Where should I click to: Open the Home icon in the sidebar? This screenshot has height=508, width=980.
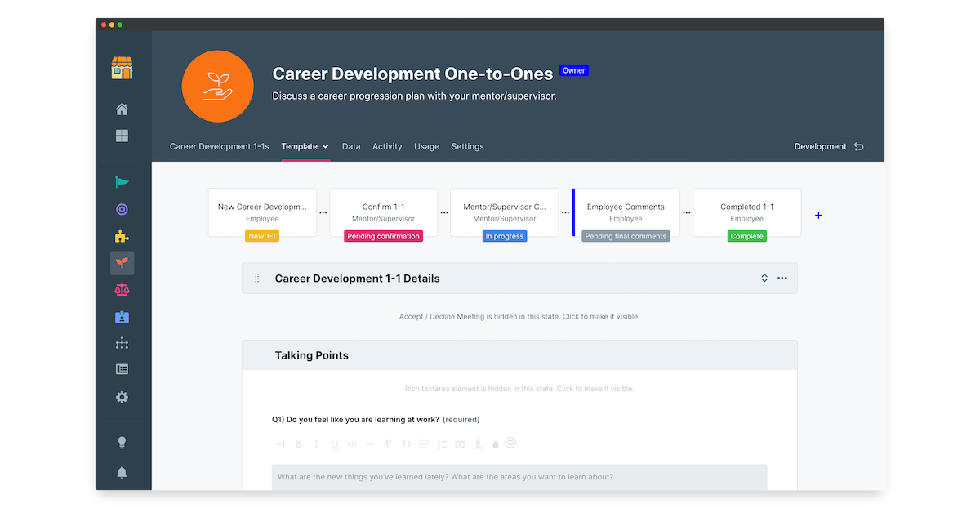(122, 109)
